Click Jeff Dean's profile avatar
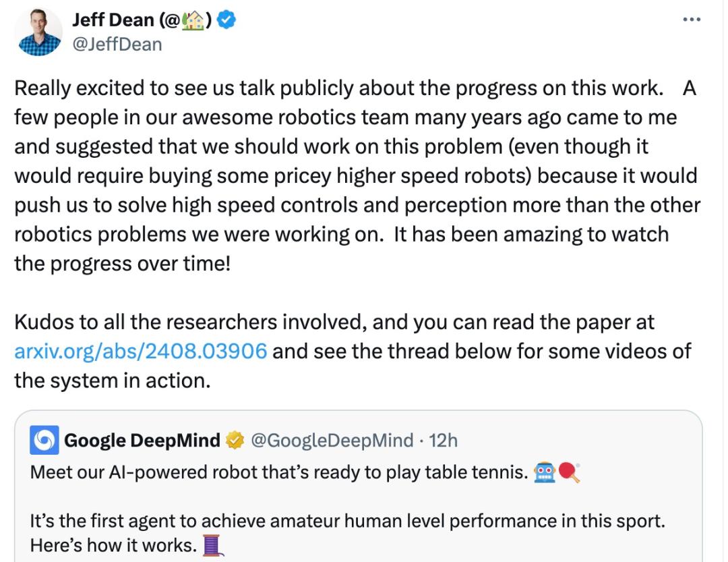The image size is (728, 562). pos(40,31)
